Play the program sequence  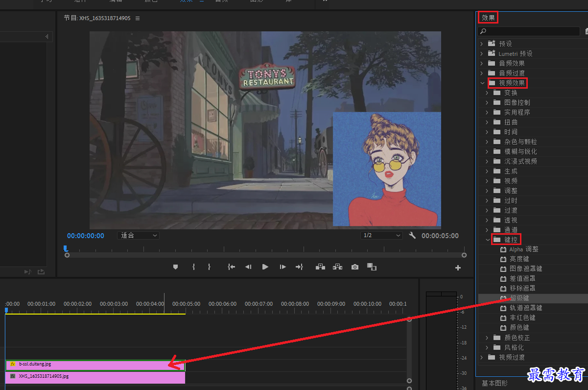[265, 267]
